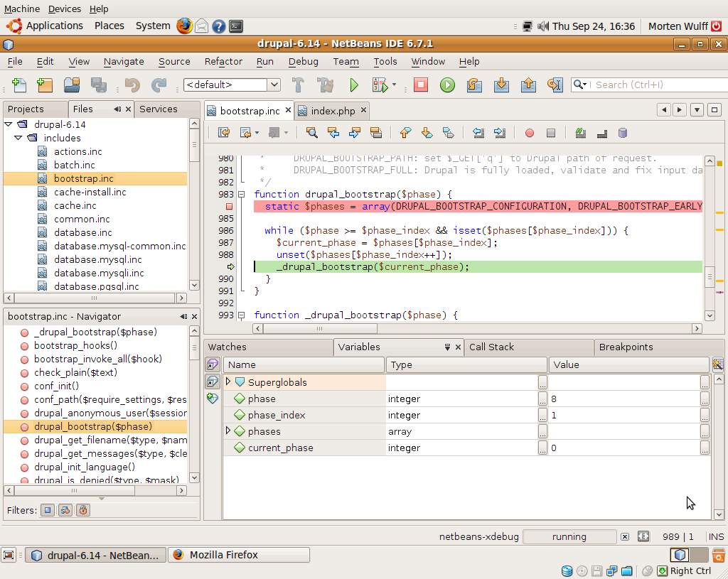Click the editor vertical scrollbar thumb
This screenshot has width=728, height=579.
710,278
